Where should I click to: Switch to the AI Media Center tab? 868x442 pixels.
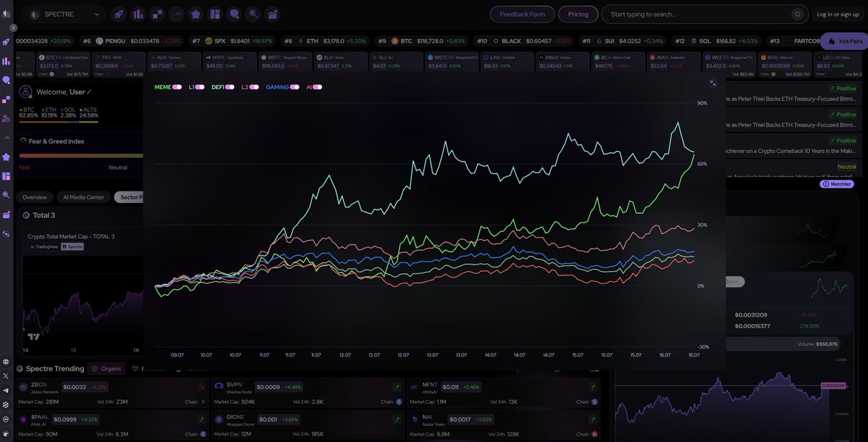pos(83,197)
